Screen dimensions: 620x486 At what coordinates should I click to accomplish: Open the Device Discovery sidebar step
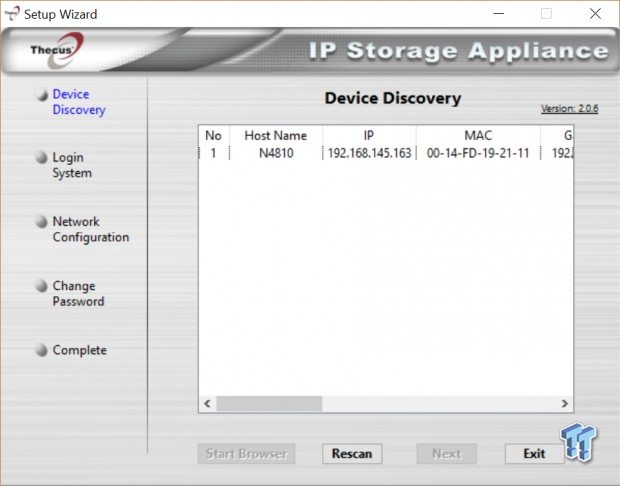point(79,102)
